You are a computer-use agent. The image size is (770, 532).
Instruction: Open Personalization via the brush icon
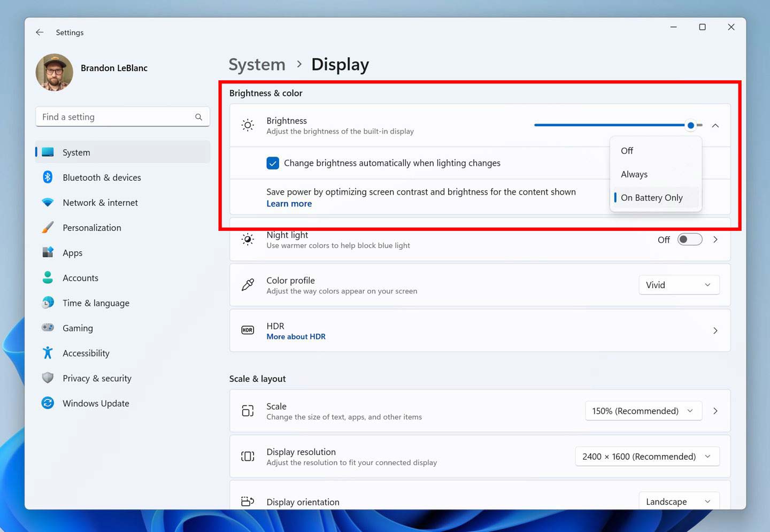[48, 227]
